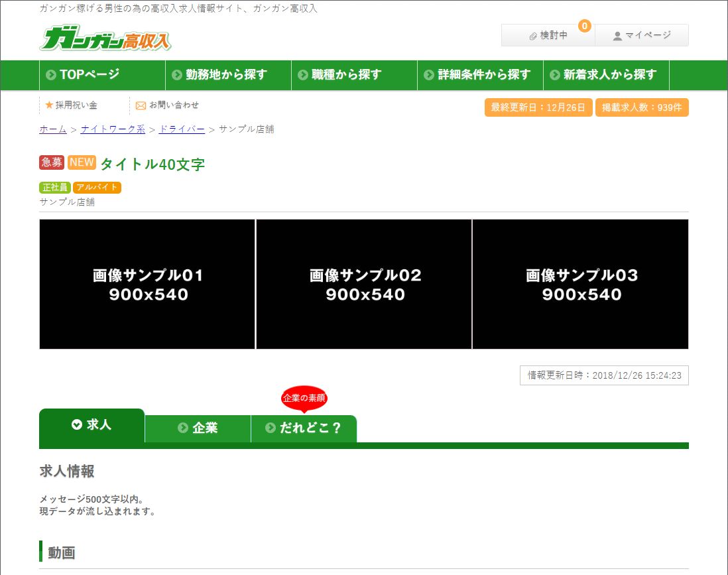Click the arrow icon on 職種から探す
The image size is (728, 575).
[x=303, y=75]
